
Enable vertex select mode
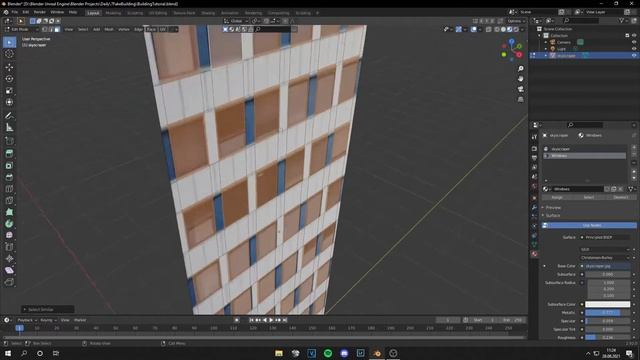[45, 29]
